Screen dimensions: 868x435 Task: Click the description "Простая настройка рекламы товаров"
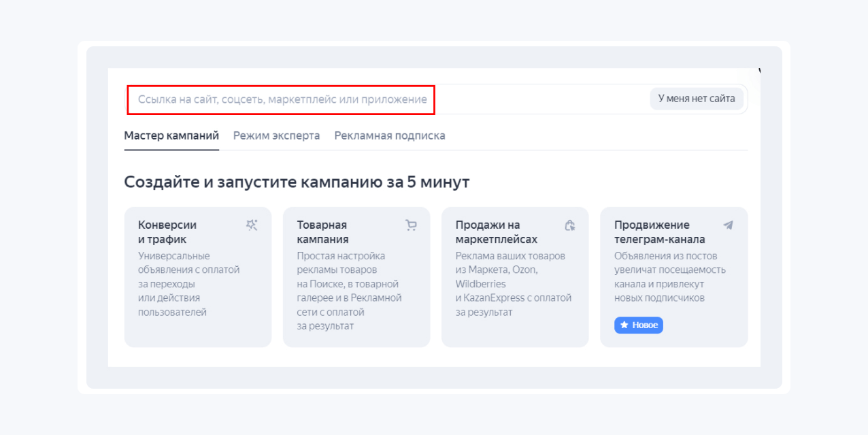pyautogui.click(x=341, y=263)
